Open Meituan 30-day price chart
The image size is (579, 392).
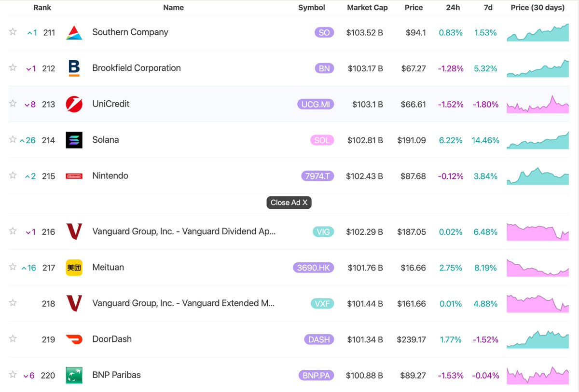[538, 268]
